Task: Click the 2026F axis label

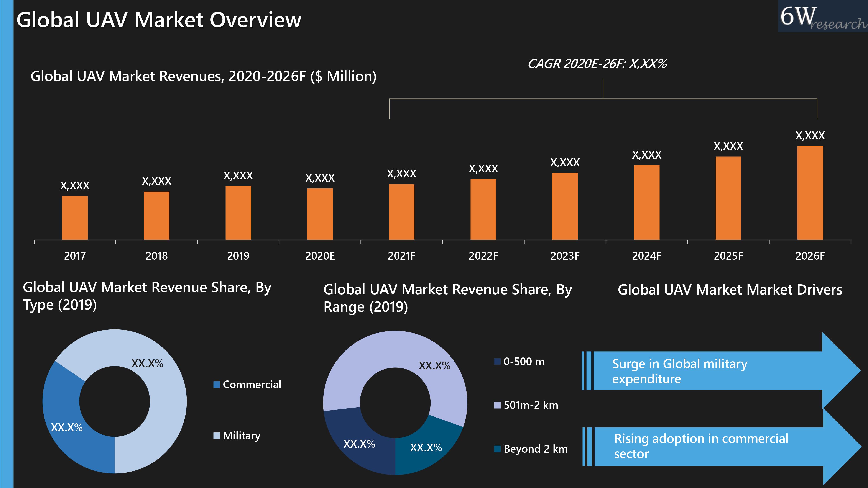Action: (810, 256)
